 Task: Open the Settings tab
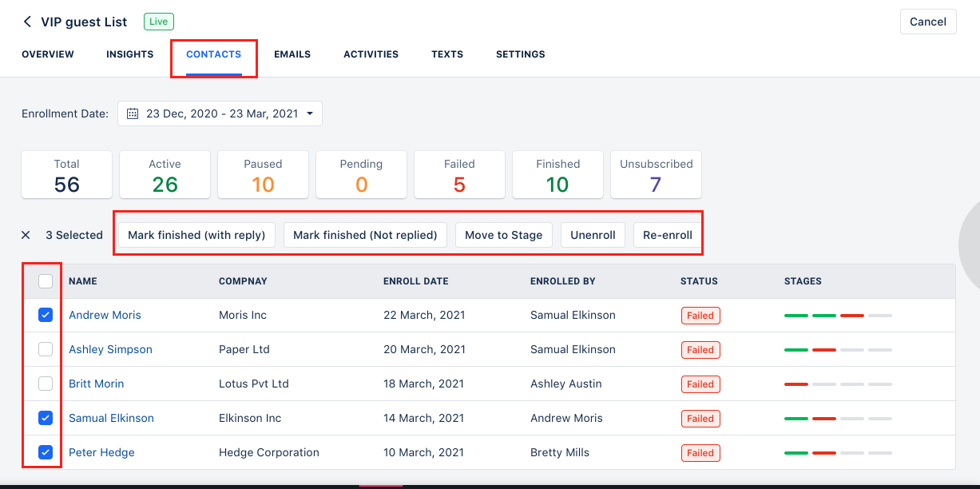point(521,54)
